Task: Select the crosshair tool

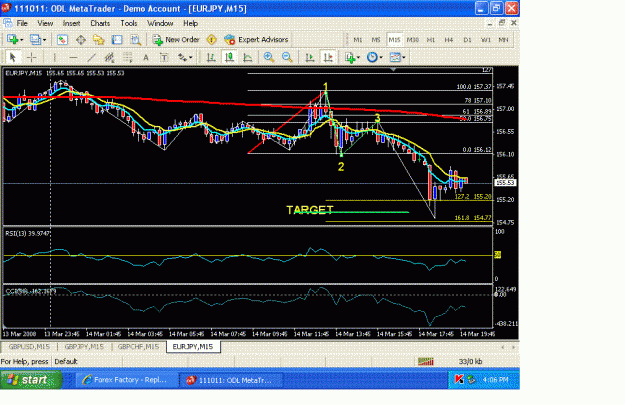Action: [x=31, y=57]
